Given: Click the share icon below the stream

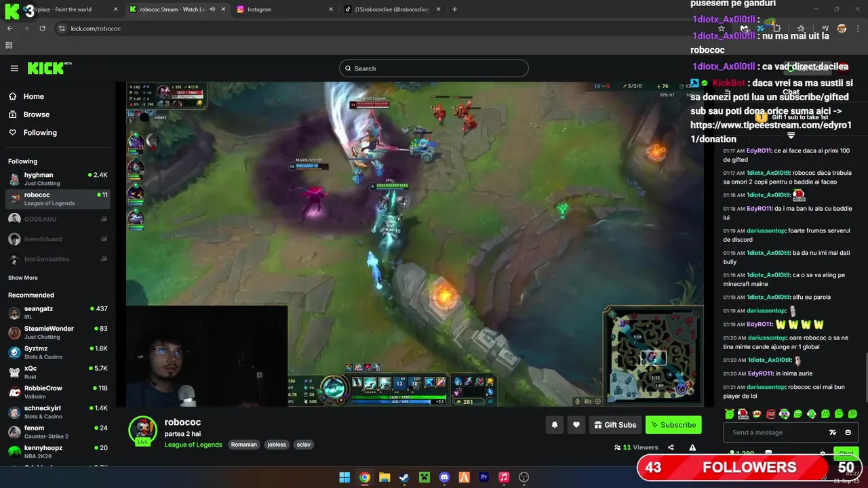Looking at the screenshot, I should 671,447.
